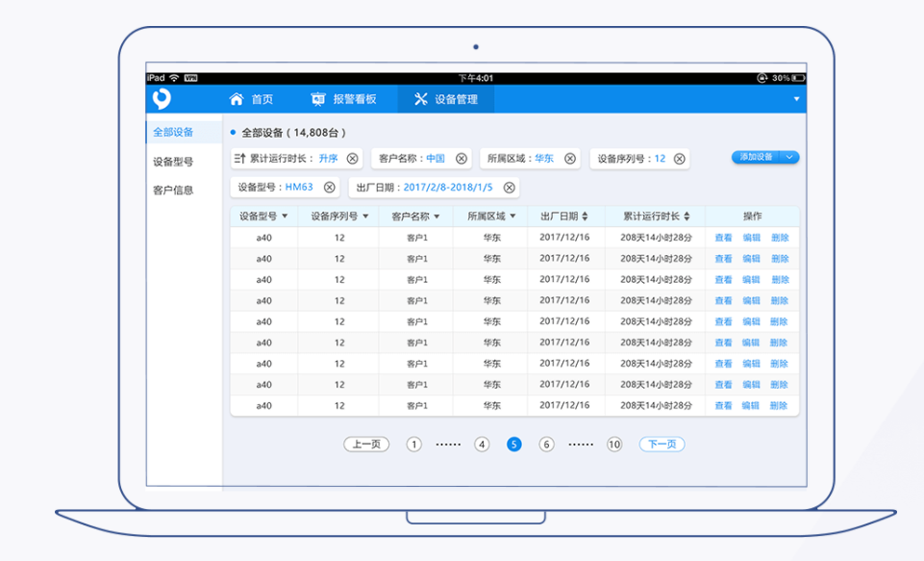Open the top-right user dropdown arrow
This screenshot has width=924, height=561.
796,99
